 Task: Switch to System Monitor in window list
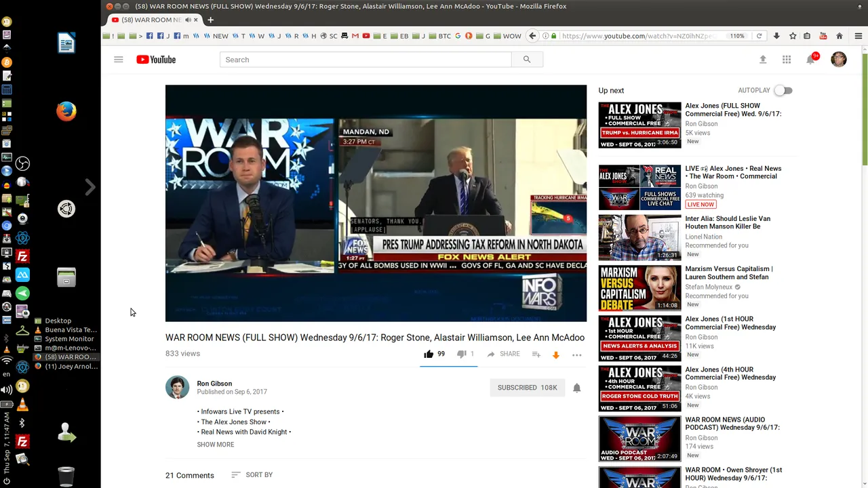[66, 339]
